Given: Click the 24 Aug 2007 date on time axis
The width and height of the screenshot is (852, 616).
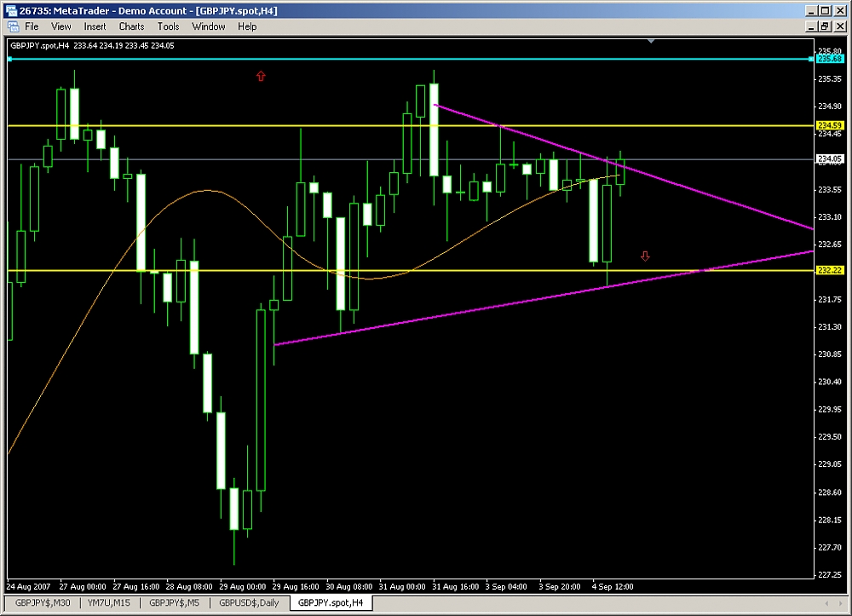Looking at the screenshot, I should (x=28, y=587).
